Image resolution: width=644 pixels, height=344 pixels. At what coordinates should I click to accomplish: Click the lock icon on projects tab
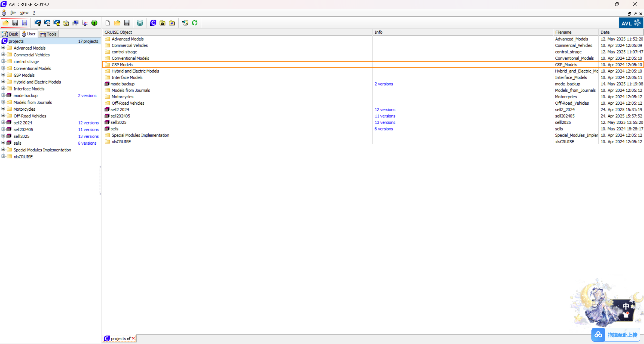click(x=129, y=338)
